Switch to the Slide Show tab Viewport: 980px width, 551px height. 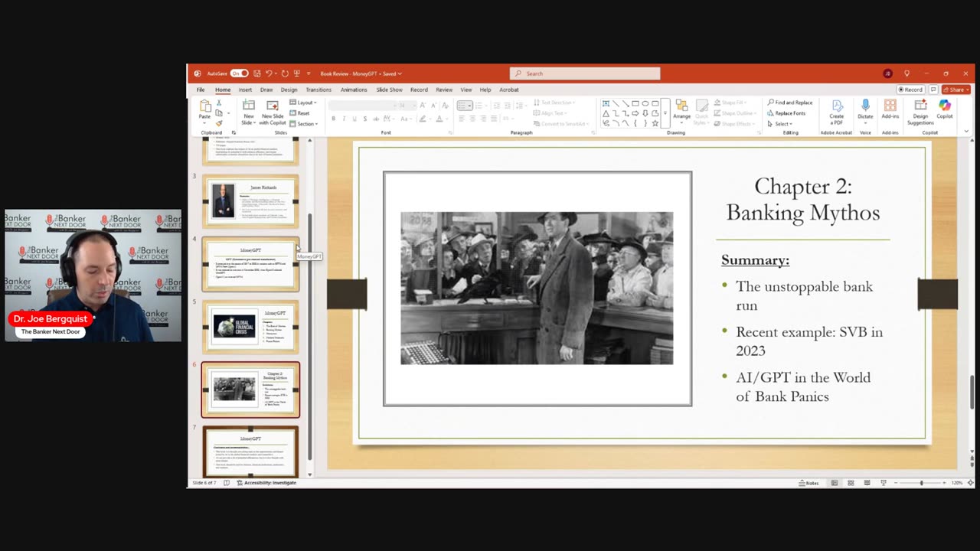(389, 90)
